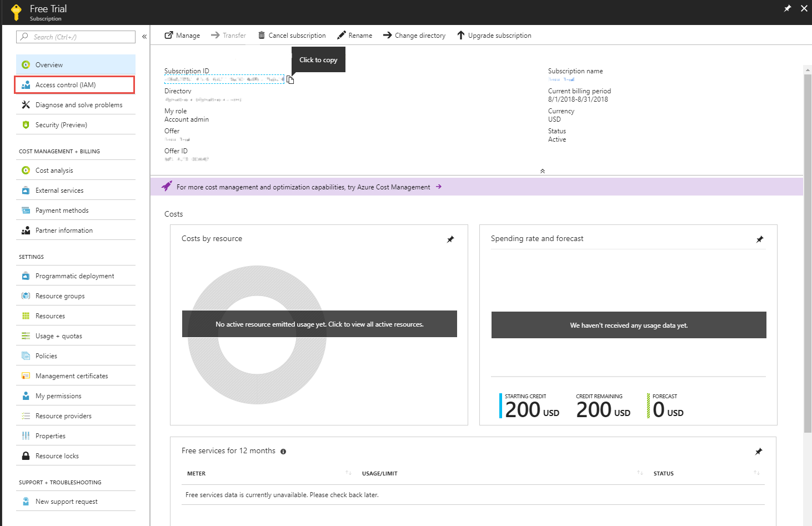Click Change directory in toolbar
This screenshot has width=812, height=526.
click(414, 36)
